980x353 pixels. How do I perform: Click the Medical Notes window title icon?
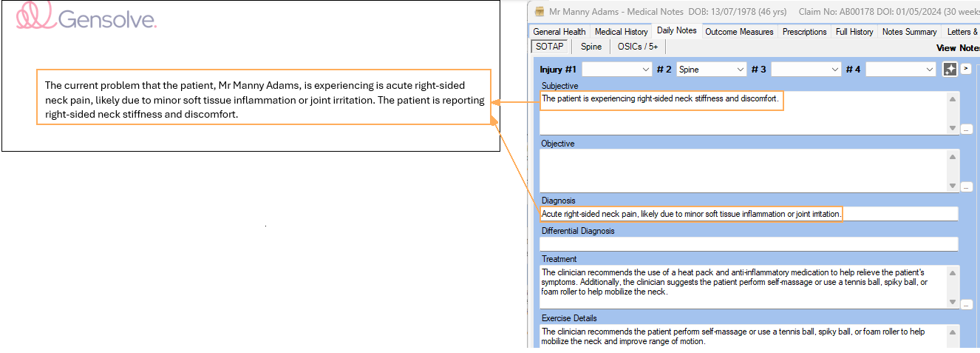[540, 12]
